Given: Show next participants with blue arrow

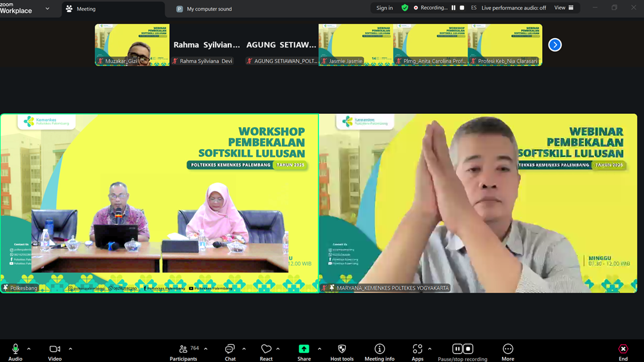Looking at the screenshot, I should tap(555, 45).
